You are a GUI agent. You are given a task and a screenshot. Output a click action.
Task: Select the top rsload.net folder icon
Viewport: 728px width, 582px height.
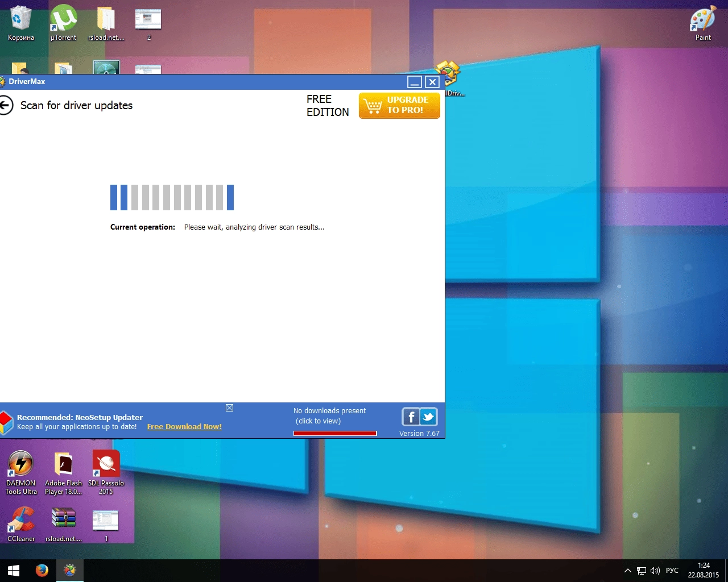click(106, 23)
